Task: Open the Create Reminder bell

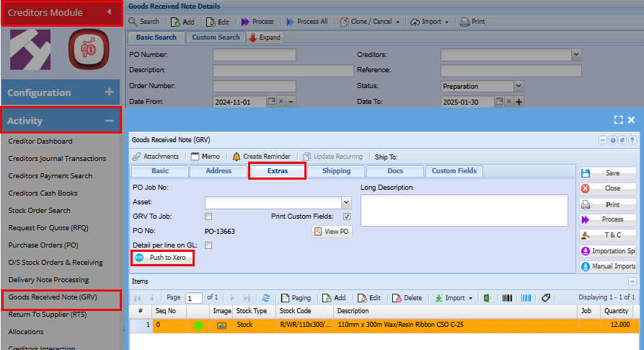Action: click(x=237, y=157)
